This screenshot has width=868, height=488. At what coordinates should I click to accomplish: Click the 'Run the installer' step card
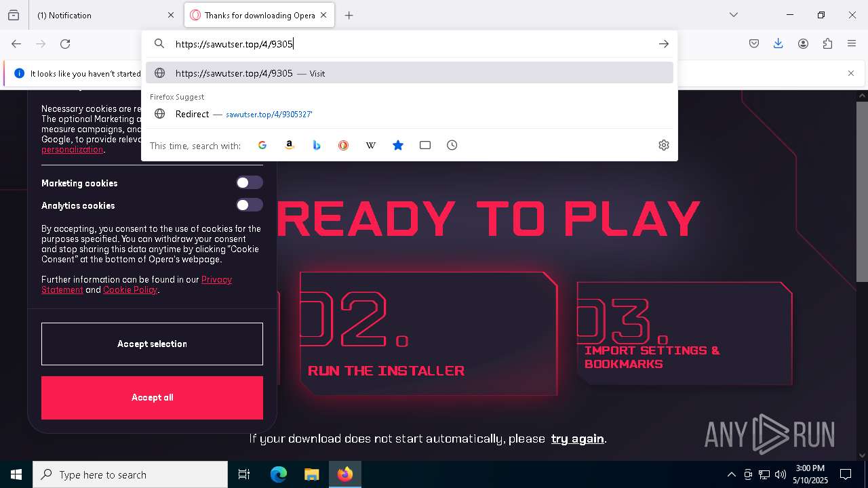429,333
